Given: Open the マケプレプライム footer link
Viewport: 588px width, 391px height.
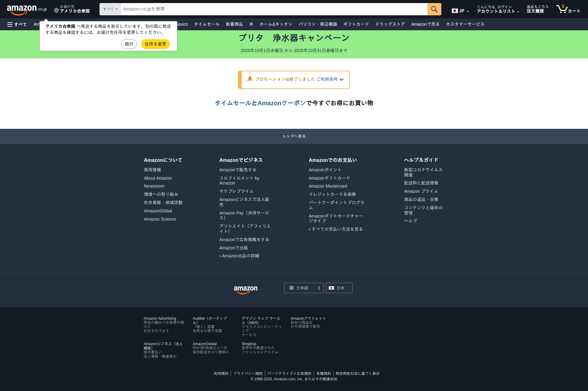Looking at the screenshot, I should 236,191.
